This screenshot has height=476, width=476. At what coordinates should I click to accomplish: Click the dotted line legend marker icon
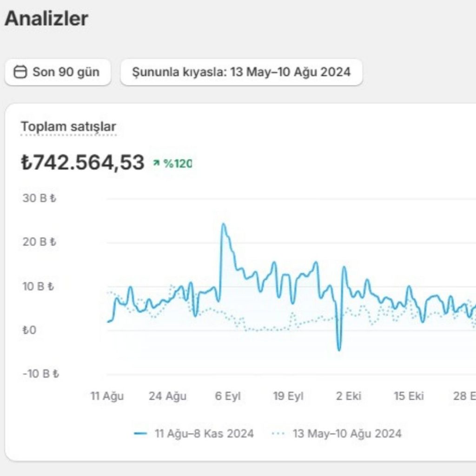click(278, 434)
